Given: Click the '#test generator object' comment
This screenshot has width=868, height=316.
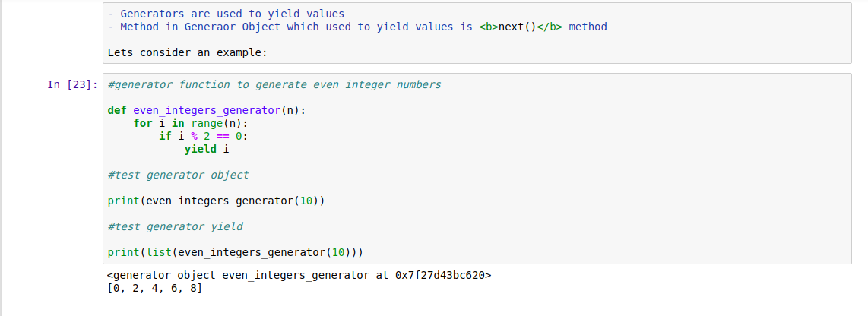Looking at the screenshot, I should click(x=179, y=175).
